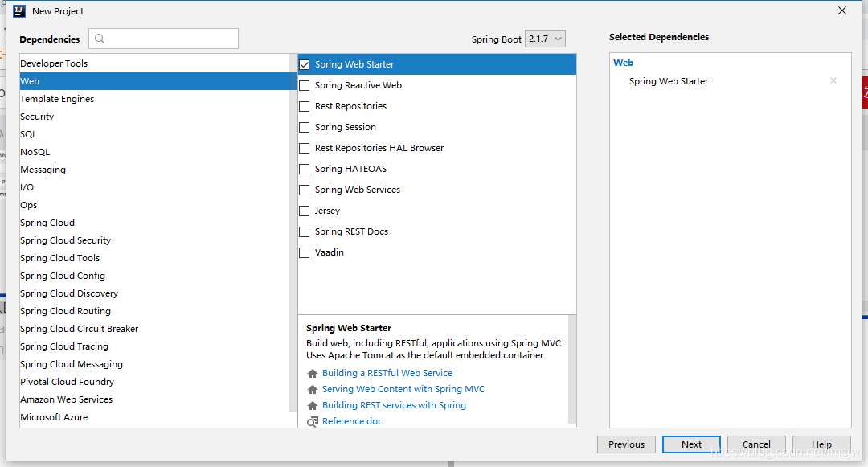Open the Spring Boot version dropdown
This screenshot has height=467, width=868.
coord(545,39)
